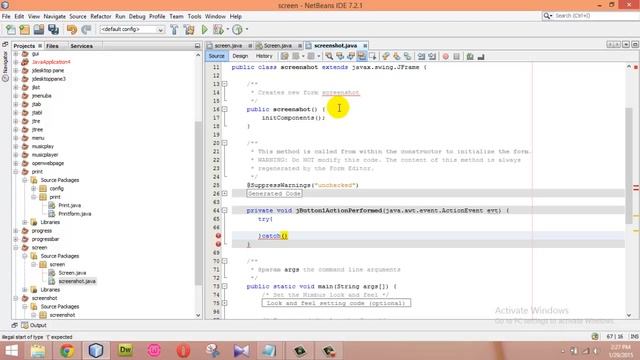Toggle Highlight Search icon in editor toolbar
The image size is (640, 360).
tap(362, 56)
